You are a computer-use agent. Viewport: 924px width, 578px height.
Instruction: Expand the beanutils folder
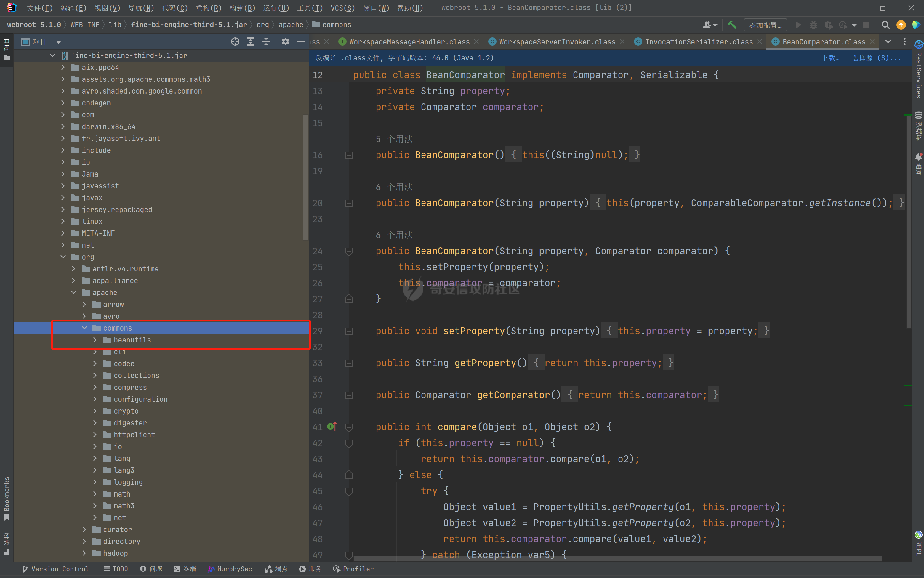click(x=95, y=340)
